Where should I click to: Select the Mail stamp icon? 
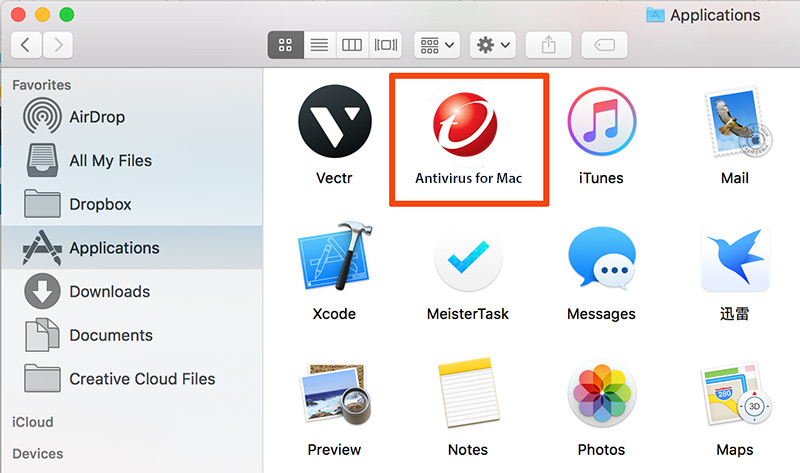(738, 122)
